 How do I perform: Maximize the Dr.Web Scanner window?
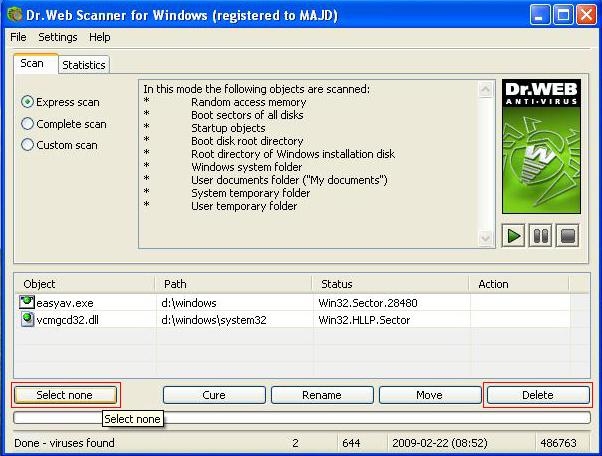[563, 15]
